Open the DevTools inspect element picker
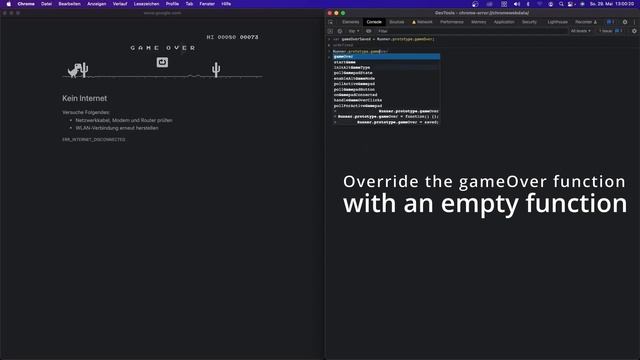Viewport: 640px width, 360px height. (330, 22)
